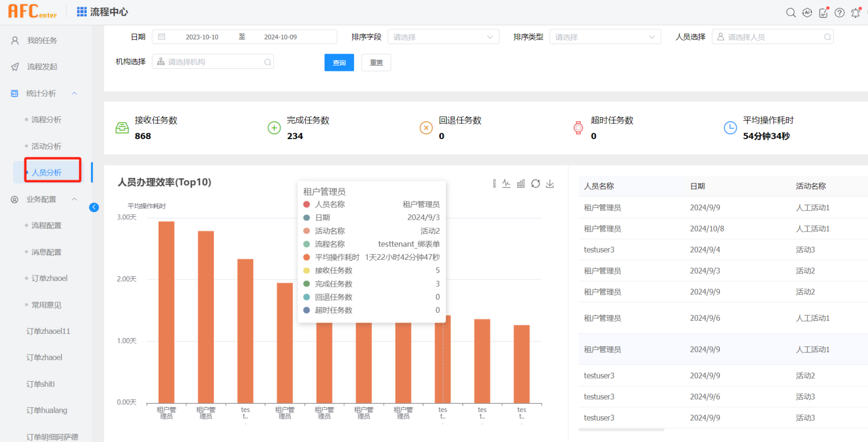Click the tallest orange bar in chart

(x=166, y=312)
